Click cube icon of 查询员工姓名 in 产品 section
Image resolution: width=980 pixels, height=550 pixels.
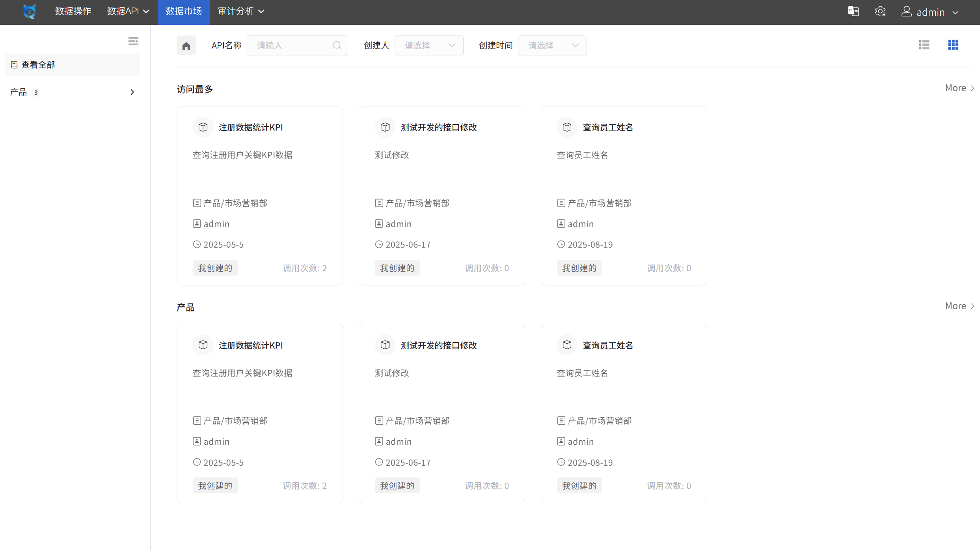point(567,345)
